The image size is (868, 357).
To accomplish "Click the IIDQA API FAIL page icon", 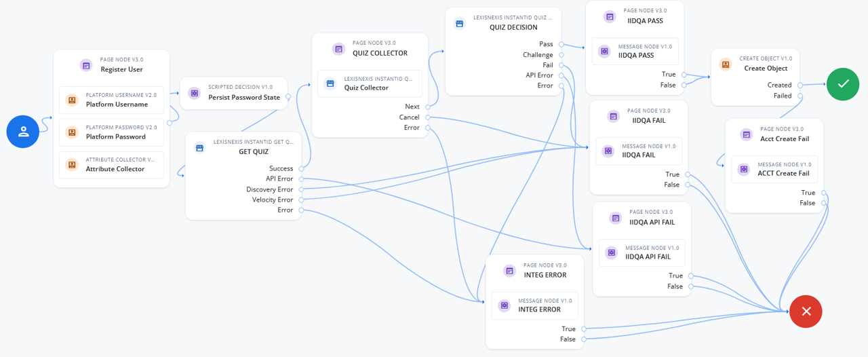I will pyautogui.click(x=615, y=218).
